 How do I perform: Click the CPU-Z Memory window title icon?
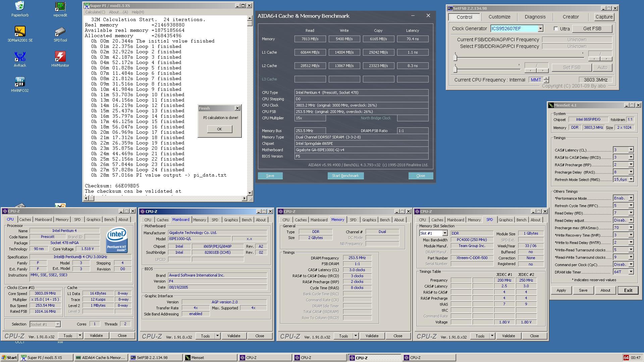tap(281, 212)
